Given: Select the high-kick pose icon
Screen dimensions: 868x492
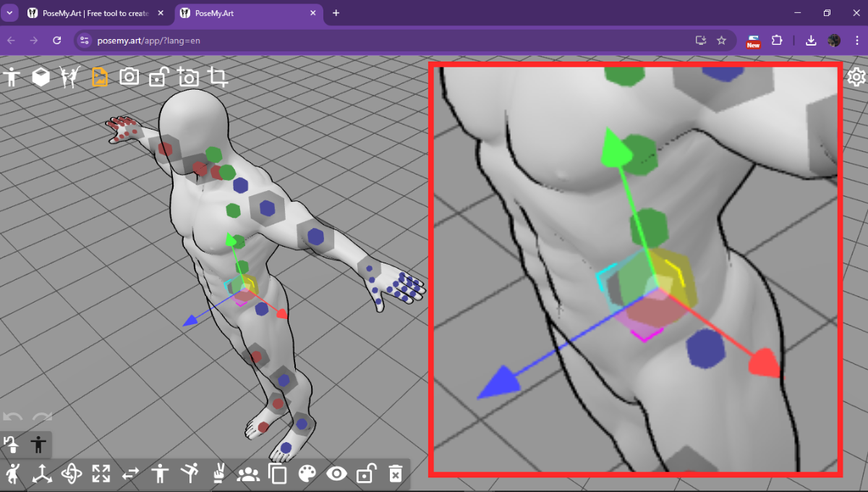Looking at the screenshot, I should 190,474.
